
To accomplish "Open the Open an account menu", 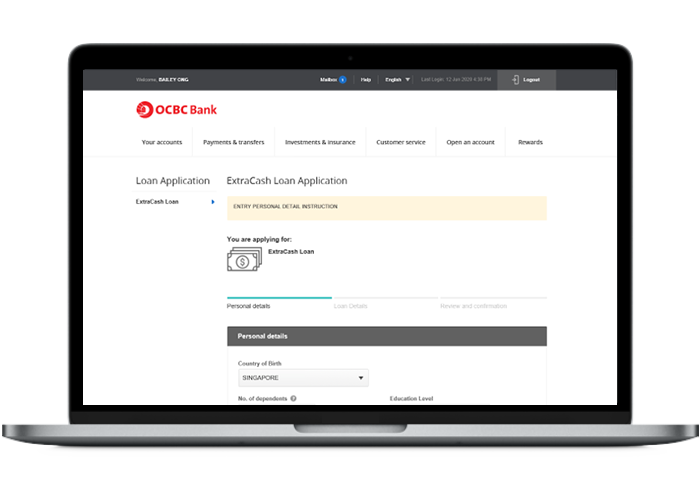I will (x=471, y=142).
